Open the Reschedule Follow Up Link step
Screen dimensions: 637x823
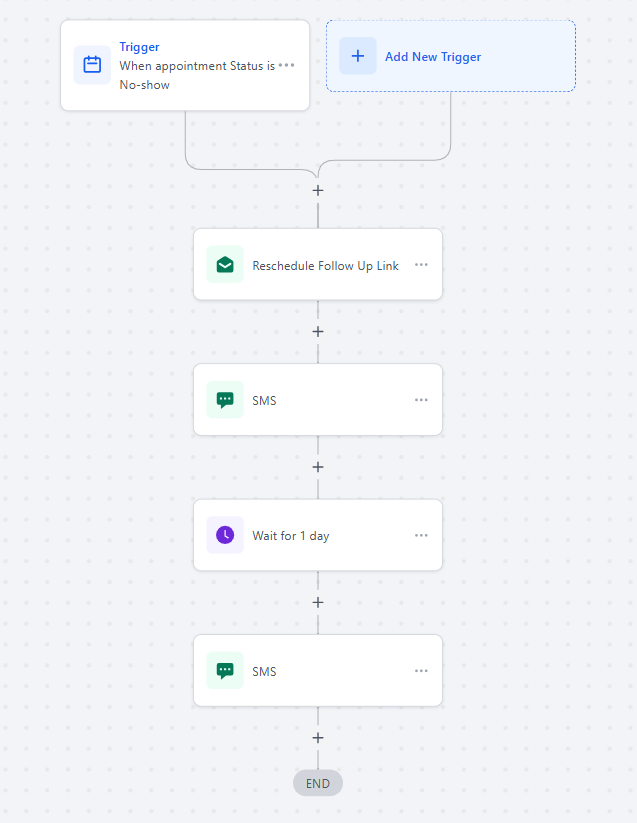click(x=318, y=265)
